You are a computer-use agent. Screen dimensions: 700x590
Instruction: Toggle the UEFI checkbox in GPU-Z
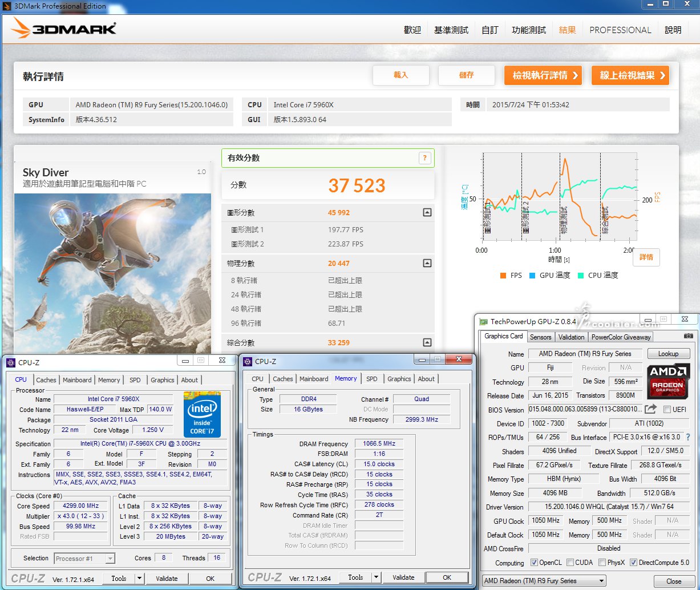pyautogui.click(x=667, y=410)
